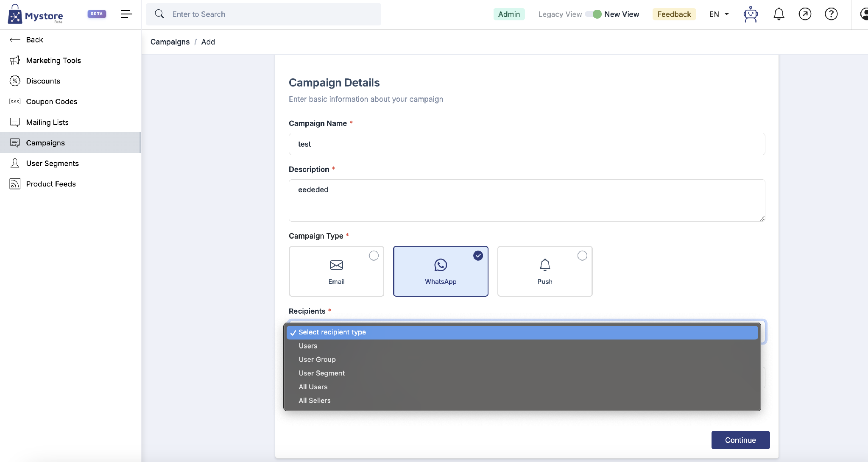Viewport: 868px width, 462px height.
Task: Click the WhatsApp logo icon
Action: coord(441,265)
